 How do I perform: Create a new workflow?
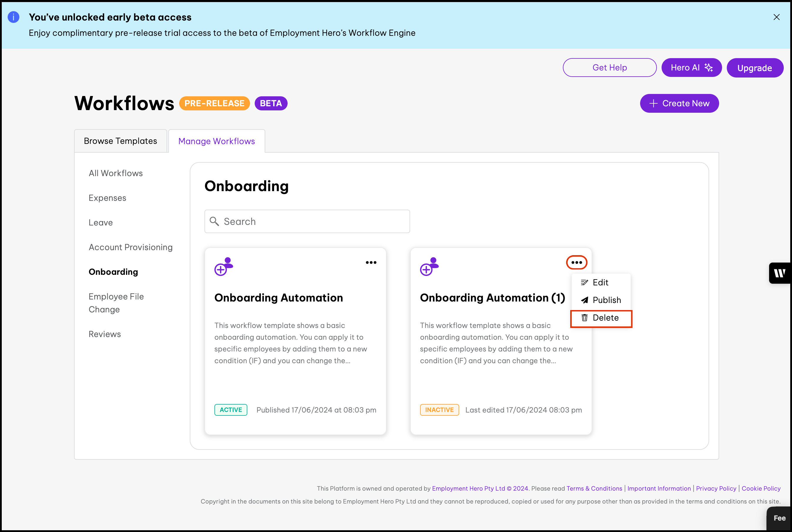[x=679, y=103]
